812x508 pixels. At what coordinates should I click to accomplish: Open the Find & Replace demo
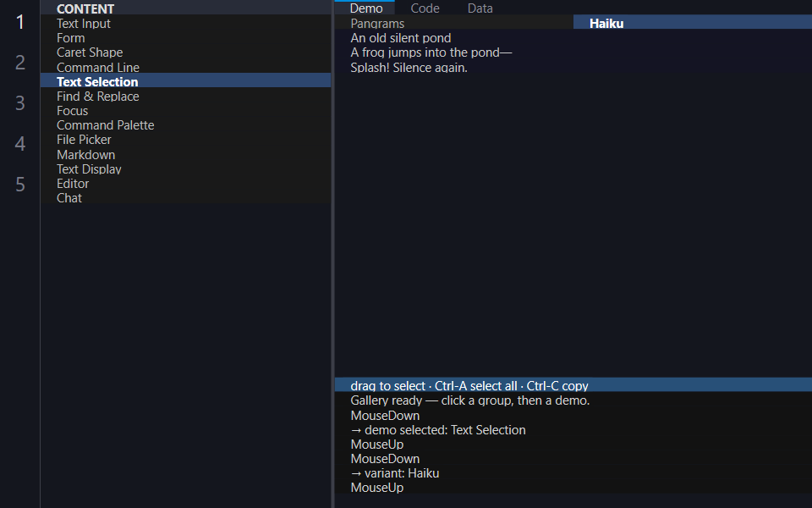185,96
